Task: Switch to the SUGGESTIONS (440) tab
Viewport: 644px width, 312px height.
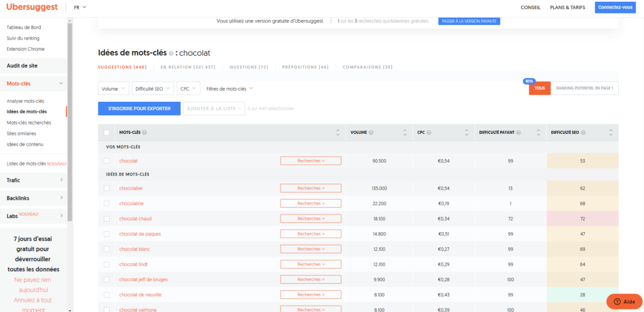Action: pyautogui.click(x=123, y=67)
